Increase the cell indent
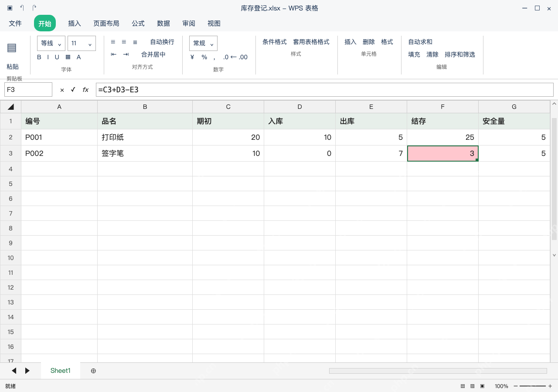Screen dimensions: 558x392 click(126, 54)
